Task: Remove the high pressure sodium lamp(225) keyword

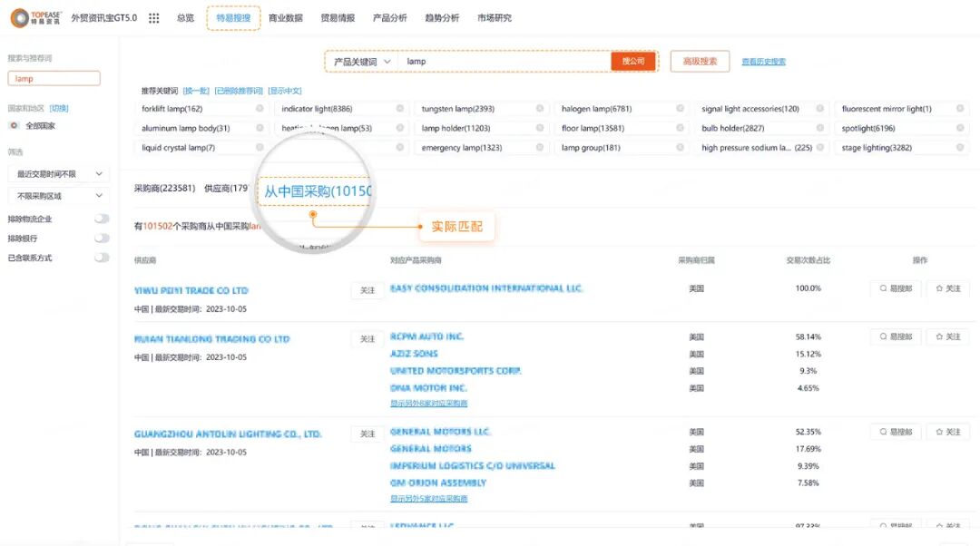Action: pos(819,148)
